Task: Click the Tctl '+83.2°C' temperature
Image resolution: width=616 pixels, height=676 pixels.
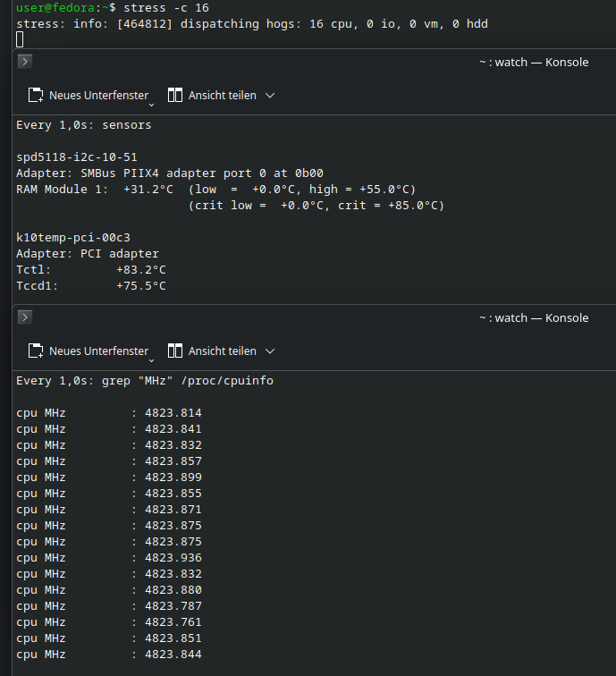Action: [x=141, y=270]
